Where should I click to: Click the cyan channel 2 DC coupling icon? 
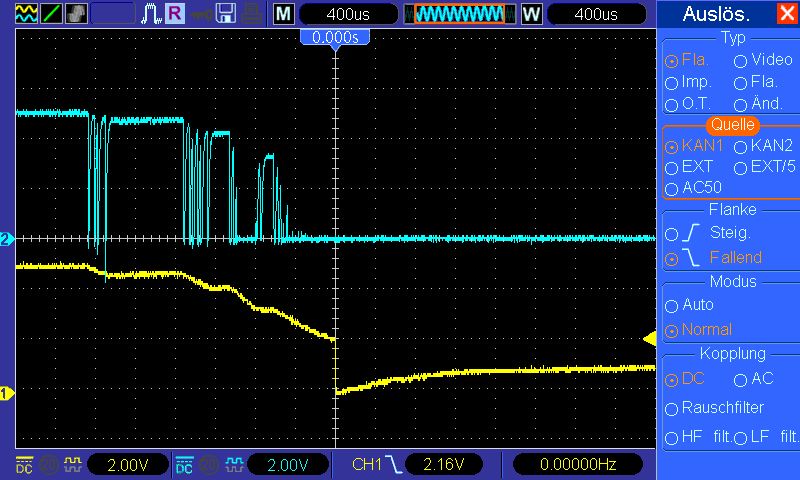[184, 465]
